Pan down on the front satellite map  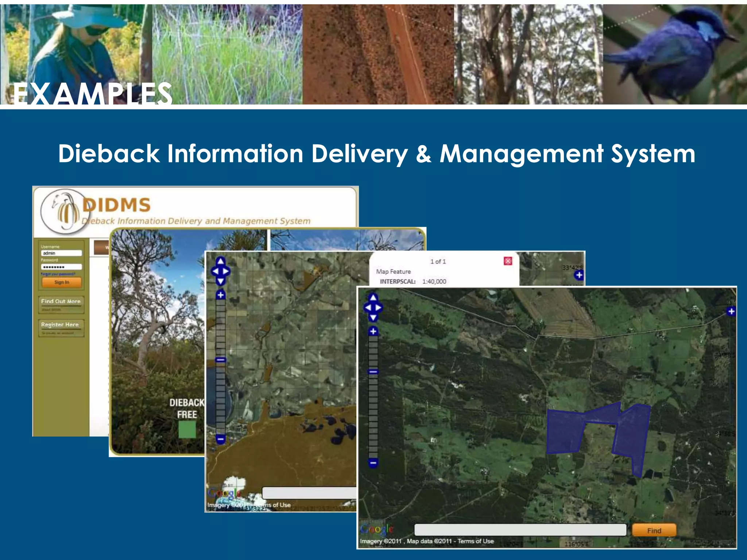point(373,318)
